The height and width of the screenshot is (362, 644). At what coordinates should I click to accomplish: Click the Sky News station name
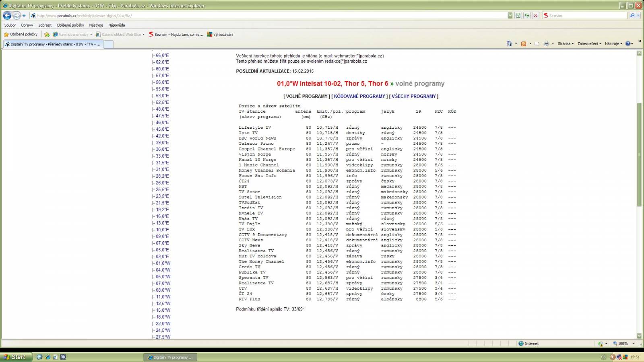coord(249,245)
